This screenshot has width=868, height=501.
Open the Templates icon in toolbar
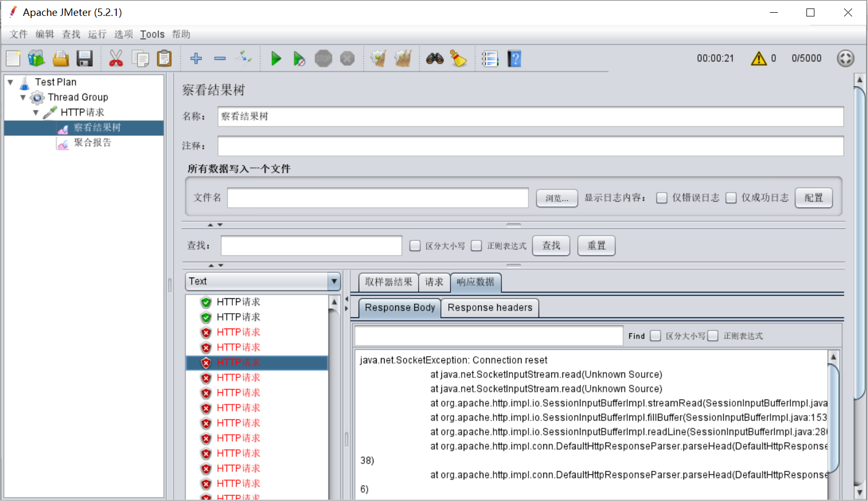(x=37, y=58)
